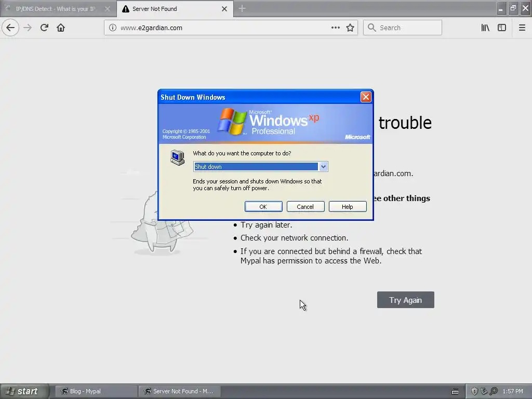Select Server Not Found taskbar window button
The height and width of the screenshot is (399, 532).
coord(179,391)
